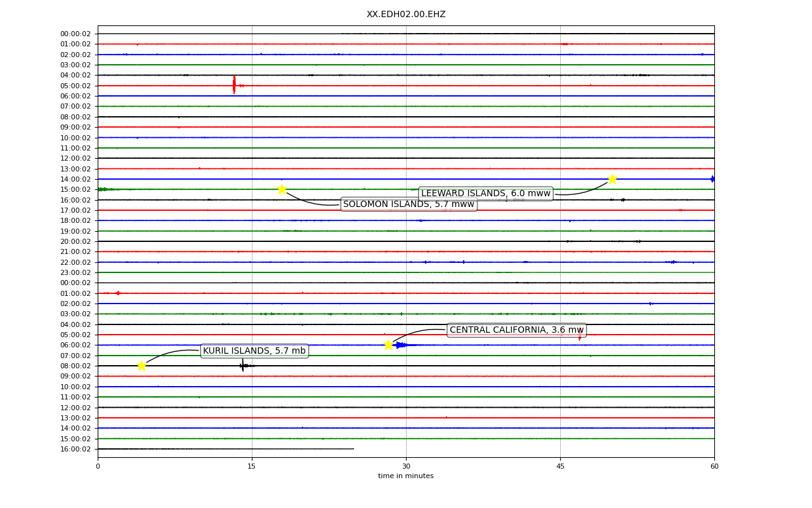This screenshot has width=812, height=508.
Task: Select the LEEWARD ISLANDS, 6.0 mww label
Action: pos(486,194)
